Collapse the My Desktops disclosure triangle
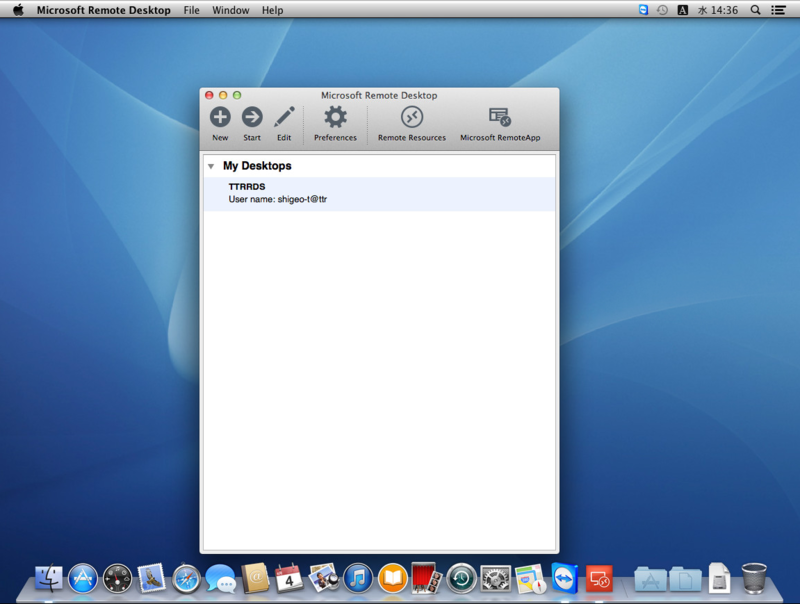This screenshot has height=604, width=800. 211,166
